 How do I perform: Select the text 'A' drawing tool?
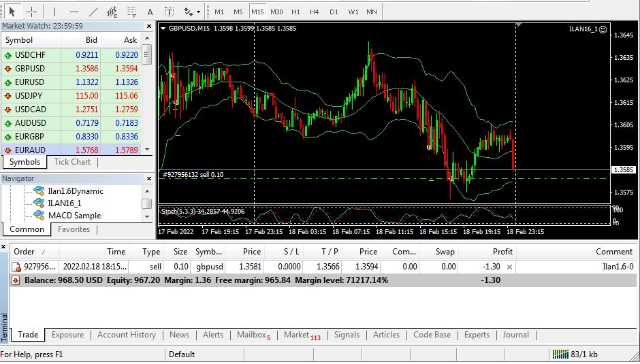(x=150, y=12)
